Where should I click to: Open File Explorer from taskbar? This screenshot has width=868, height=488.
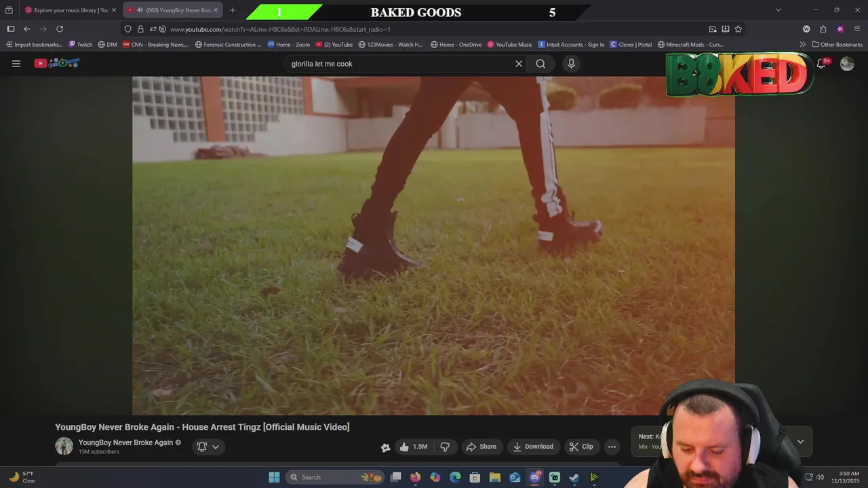(x=495, y=477)
